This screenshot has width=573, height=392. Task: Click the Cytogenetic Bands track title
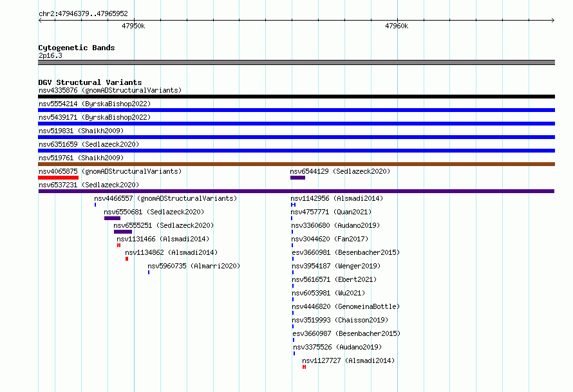77,48
